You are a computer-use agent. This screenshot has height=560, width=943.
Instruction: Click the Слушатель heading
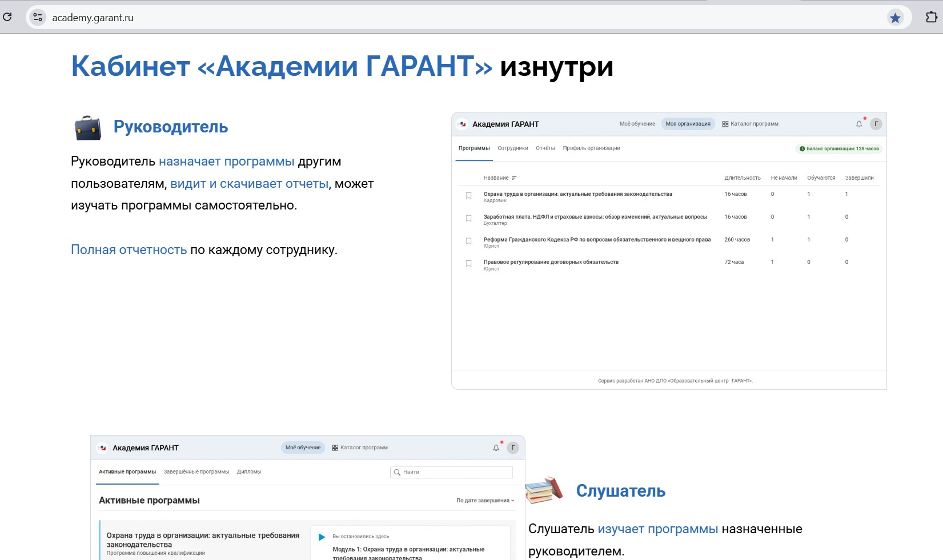[621, 491]
